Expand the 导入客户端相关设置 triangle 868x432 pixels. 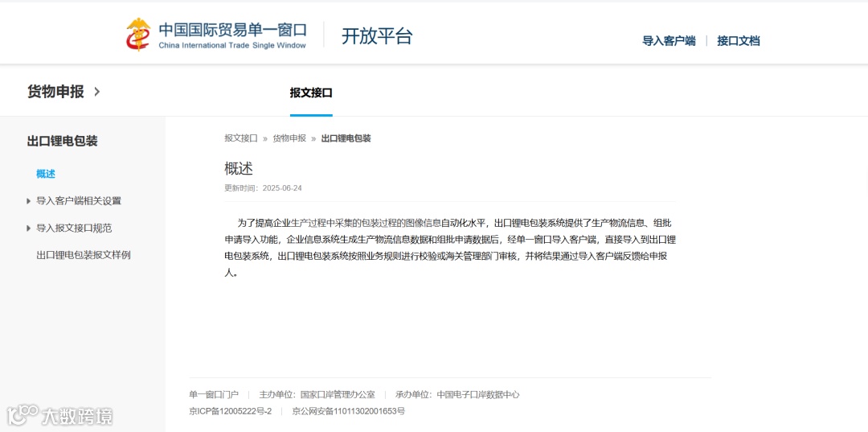click(x=29, y=201)
